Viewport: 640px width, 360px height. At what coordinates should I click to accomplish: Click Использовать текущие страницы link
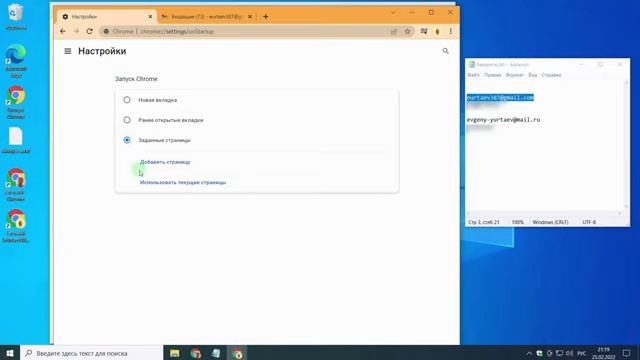183,182
